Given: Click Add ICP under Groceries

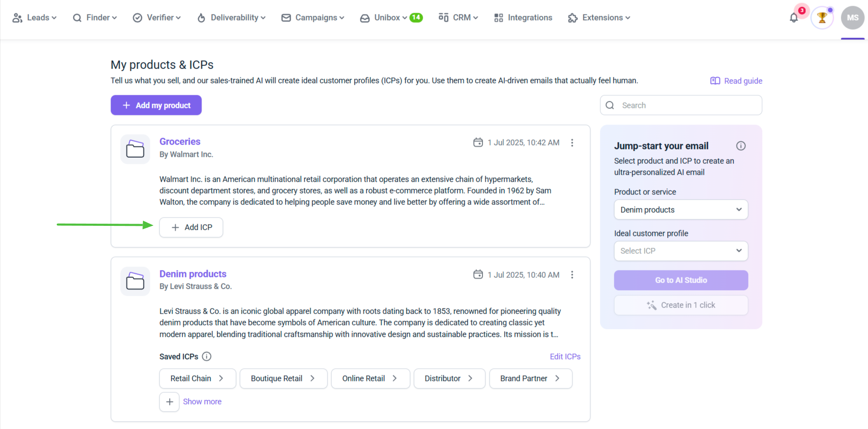Looking at the screenshot, I should point(191,228).
